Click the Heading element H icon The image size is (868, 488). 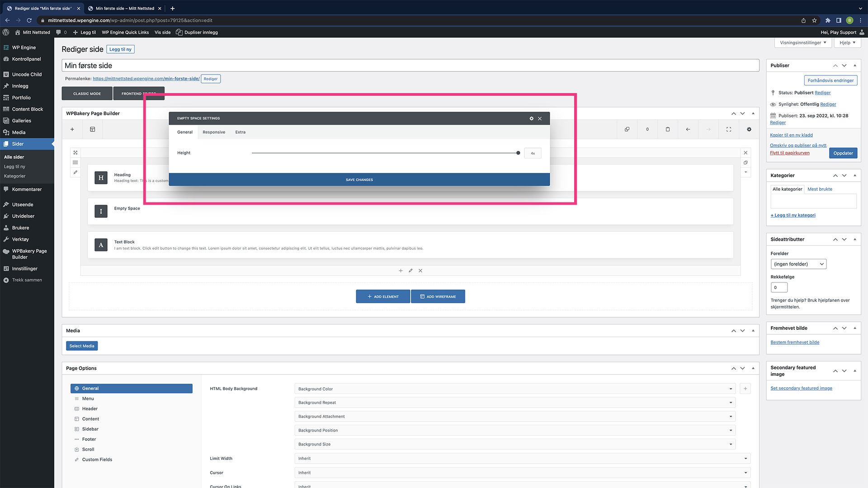click(101, 178)
